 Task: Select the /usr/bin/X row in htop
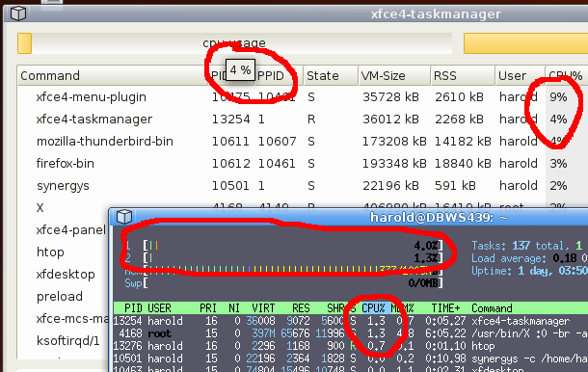tap(351, 333)
